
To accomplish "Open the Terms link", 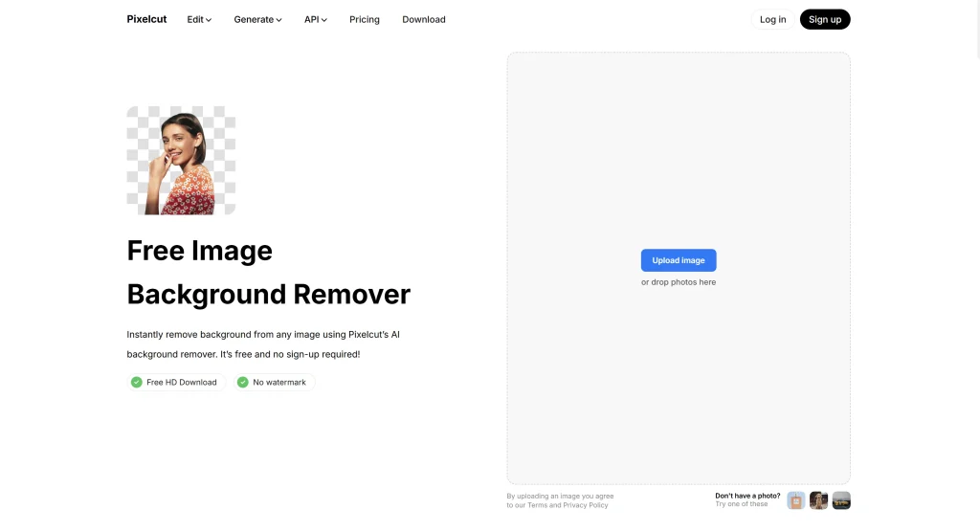I will click(540, 505).
